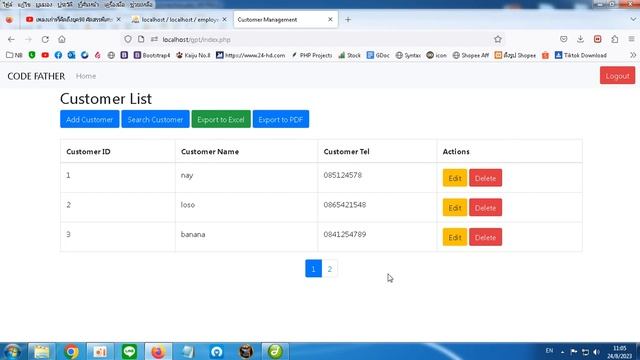Bookmark this page with the star icon

(x=498, y=39)
